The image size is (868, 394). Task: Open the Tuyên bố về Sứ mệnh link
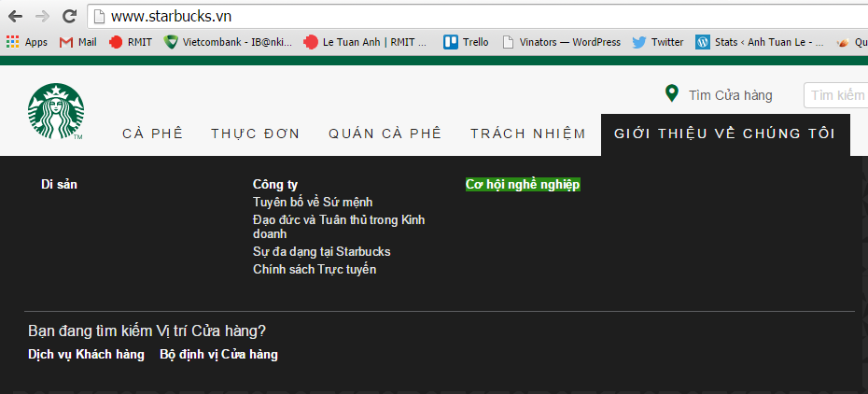313,202
